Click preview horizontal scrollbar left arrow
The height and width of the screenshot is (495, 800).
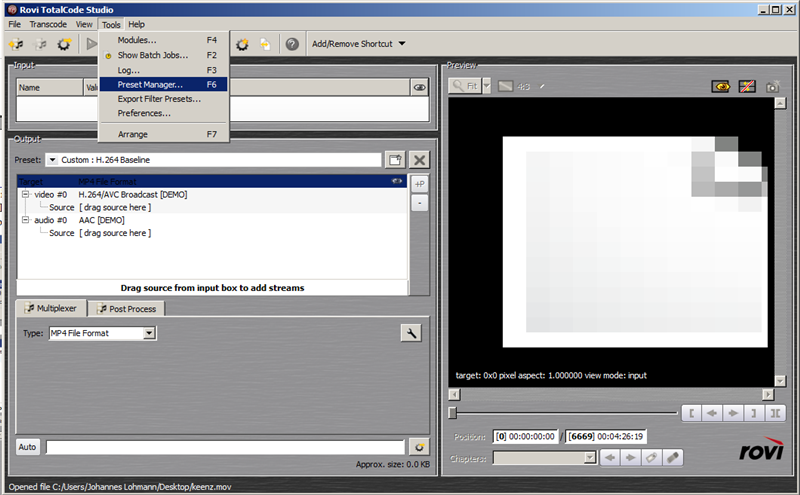pyautogui.click(x=454, y=394)
